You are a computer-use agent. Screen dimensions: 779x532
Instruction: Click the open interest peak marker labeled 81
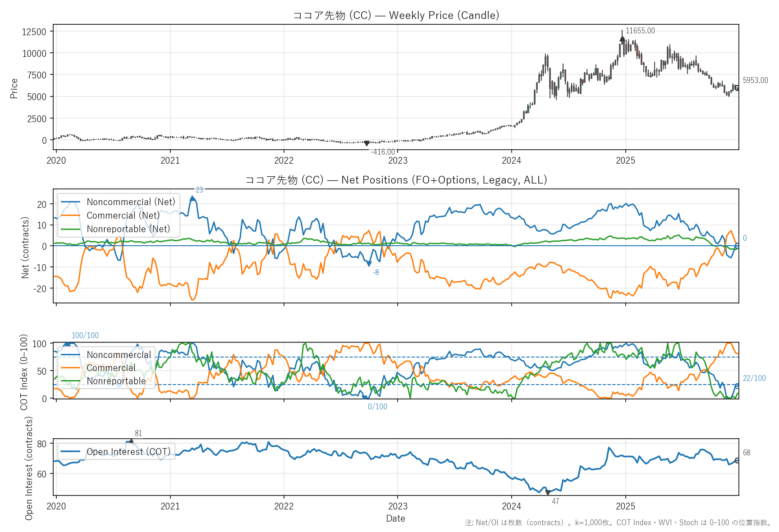[131, 441]
